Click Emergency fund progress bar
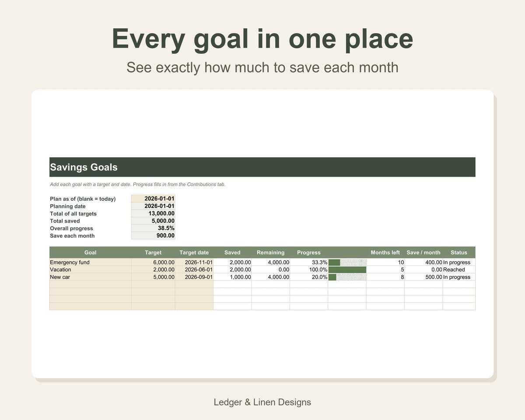Viewport: 525px width, 420px height. 347,262
